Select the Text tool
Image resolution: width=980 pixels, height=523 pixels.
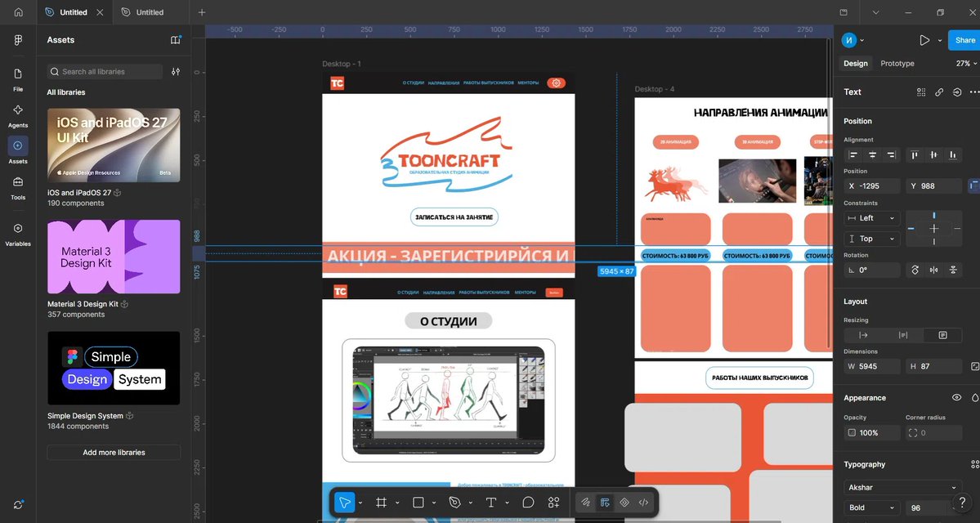click(491, 503)
